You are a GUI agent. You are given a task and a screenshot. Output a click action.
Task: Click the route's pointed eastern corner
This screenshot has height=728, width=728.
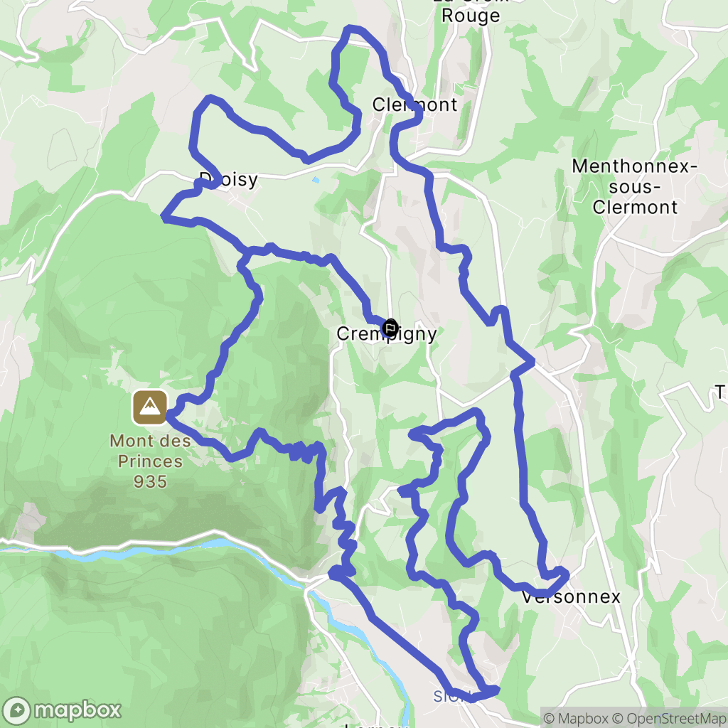click(x=532, y=361)
